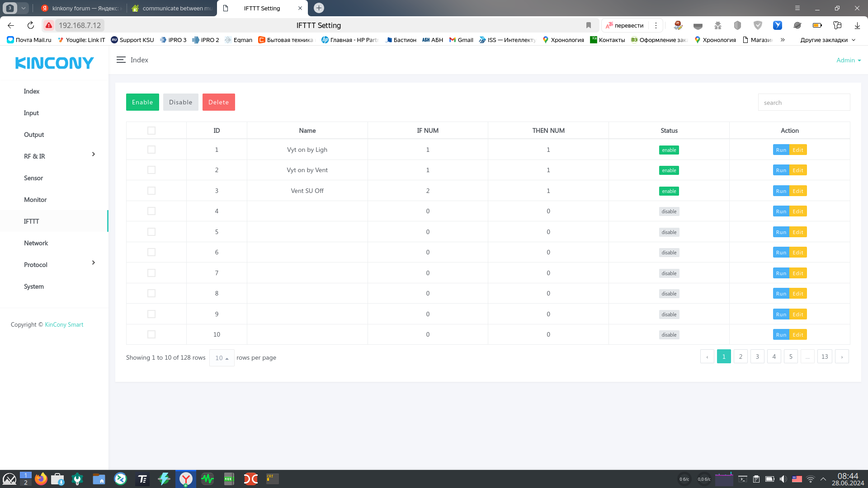Click the bookmark icon in address bar
The image size is (868, 488).
[x=588, y=25]
